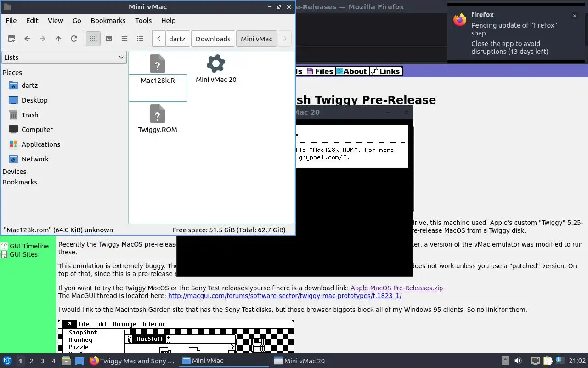Click removable media eject tray icon

pyautogui.click(x=505, y=361)
